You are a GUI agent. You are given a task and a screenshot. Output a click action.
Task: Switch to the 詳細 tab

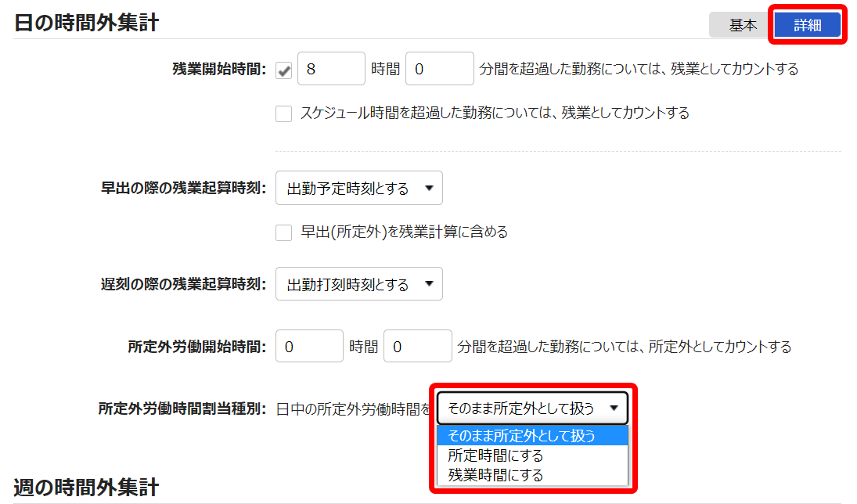point(807,25)
